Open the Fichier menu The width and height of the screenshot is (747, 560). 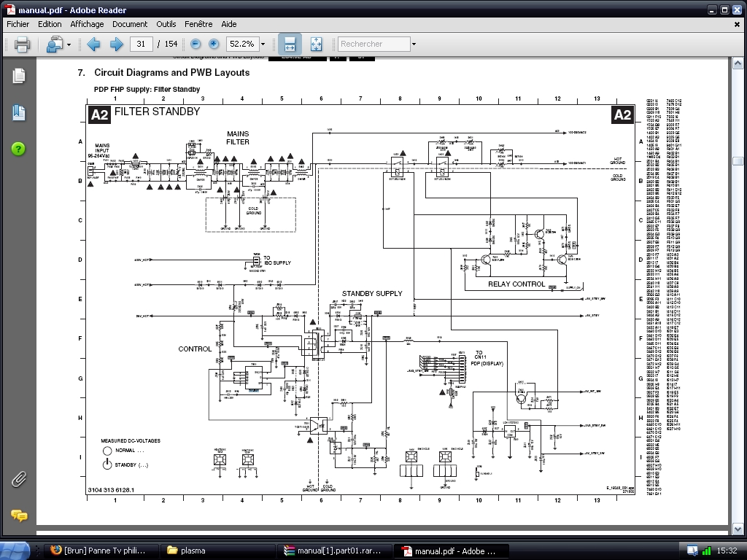pyautogui.click(x=18, y=24)
